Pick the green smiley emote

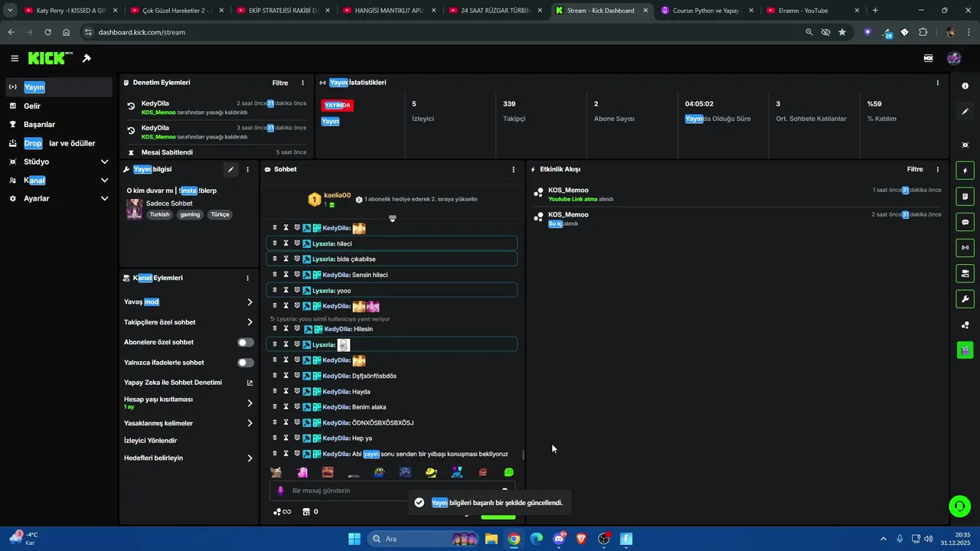coord(508,472)
